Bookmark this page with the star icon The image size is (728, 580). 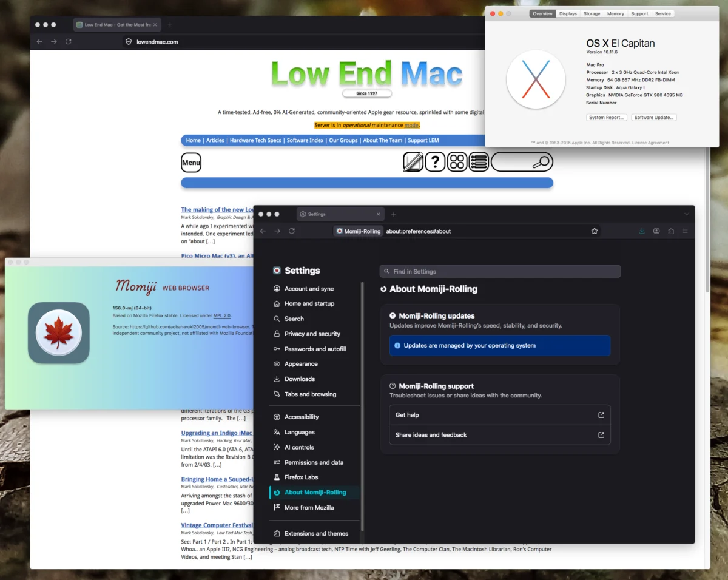click(x=595, y=231)
